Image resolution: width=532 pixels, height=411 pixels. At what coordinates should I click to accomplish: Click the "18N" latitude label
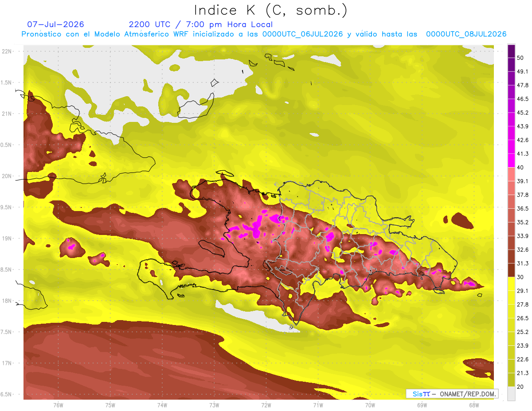[7, 301]
